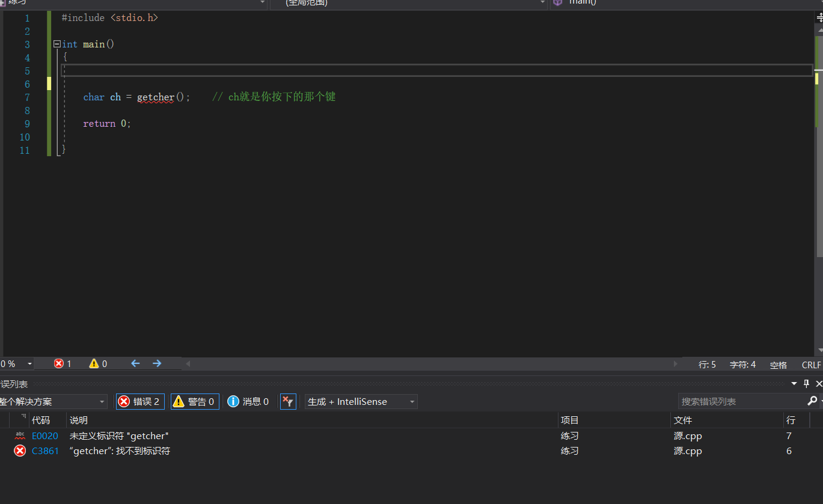Open the C3861 error code link
This screenshot has height=504, width=823.
tap(45, 451)
